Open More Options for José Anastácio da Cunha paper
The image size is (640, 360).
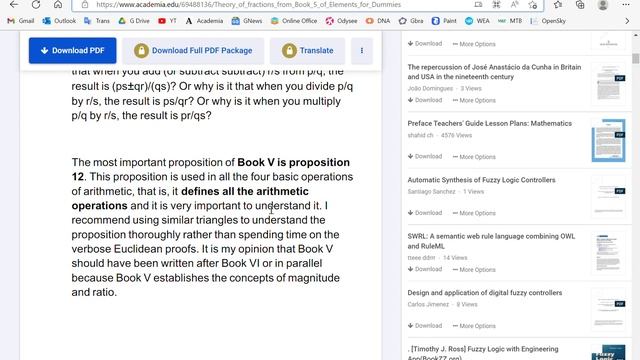click(474, 100)
